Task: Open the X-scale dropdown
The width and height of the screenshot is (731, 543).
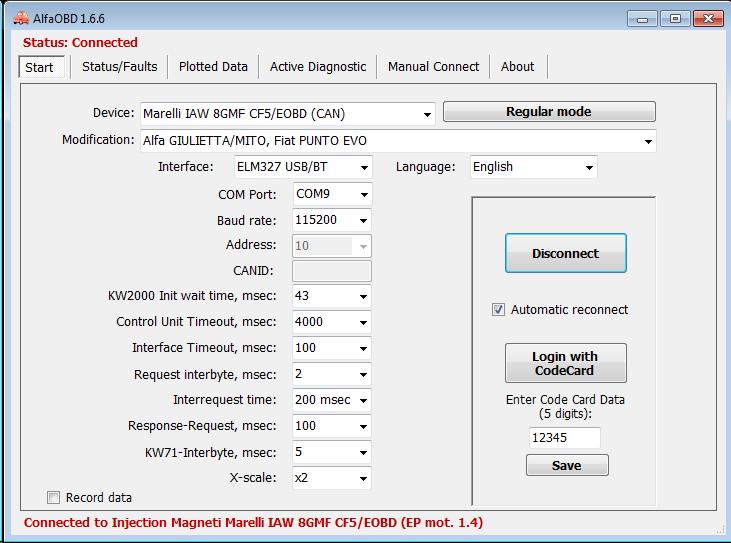Action: pyautogui.click(x=363, y=478)
